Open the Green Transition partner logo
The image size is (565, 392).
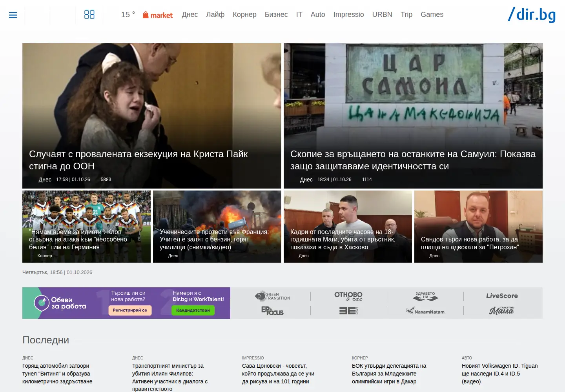coord(272,296)
